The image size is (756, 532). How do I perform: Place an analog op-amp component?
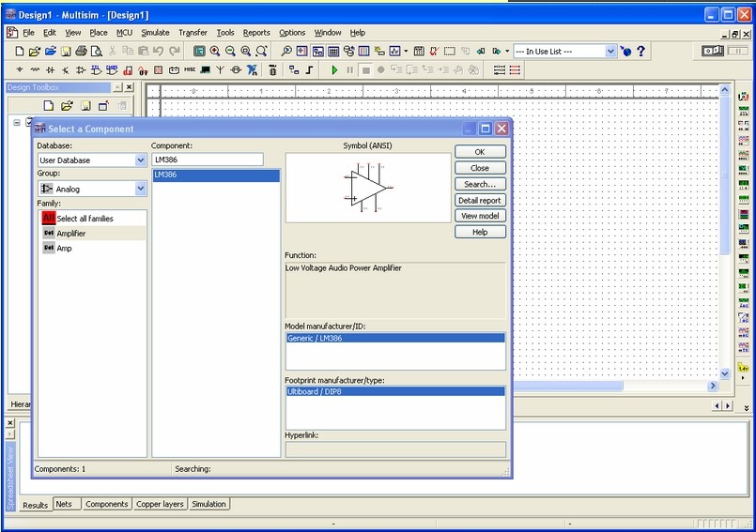click(x=81, y=69)
